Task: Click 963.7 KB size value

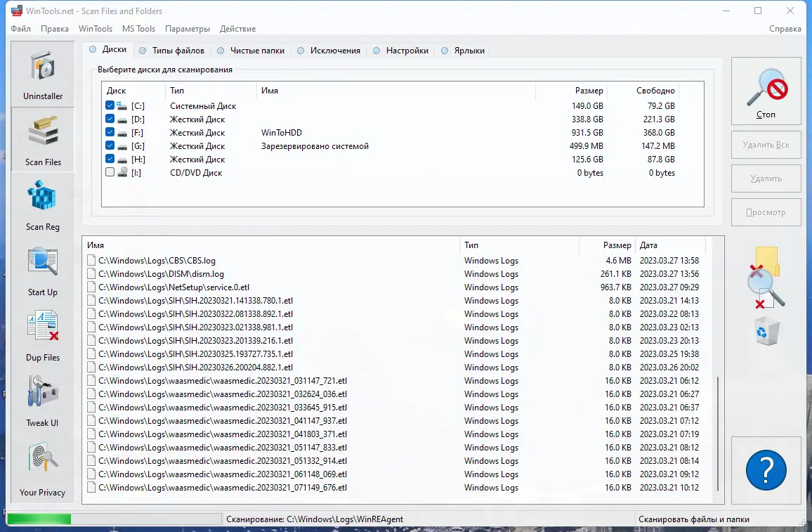Action: [616, 287]
